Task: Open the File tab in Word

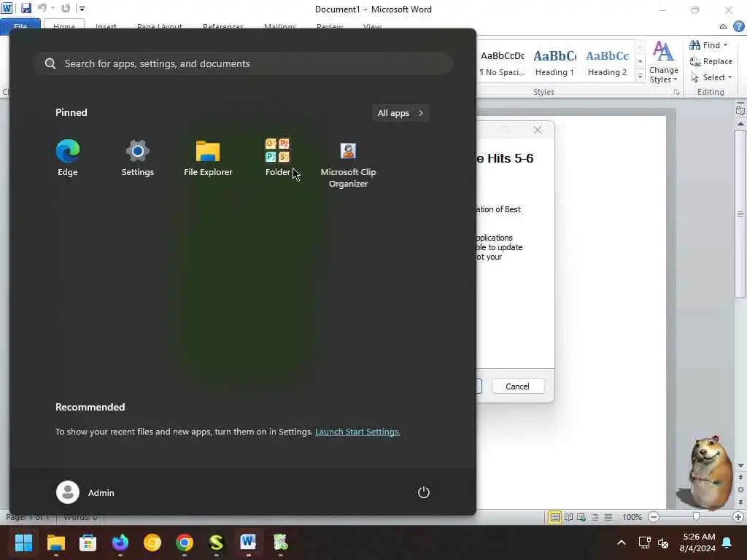Action: [20, 26]
